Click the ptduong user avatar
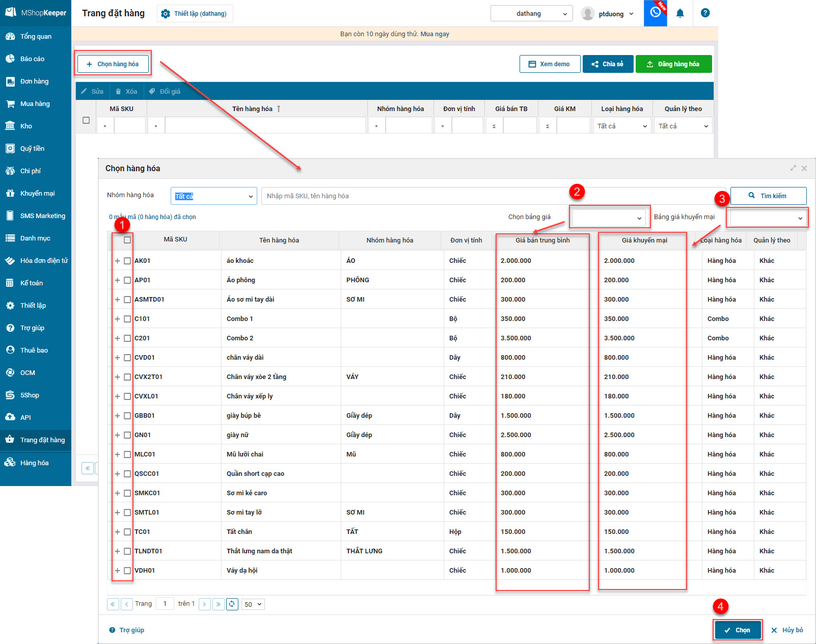 588,14
